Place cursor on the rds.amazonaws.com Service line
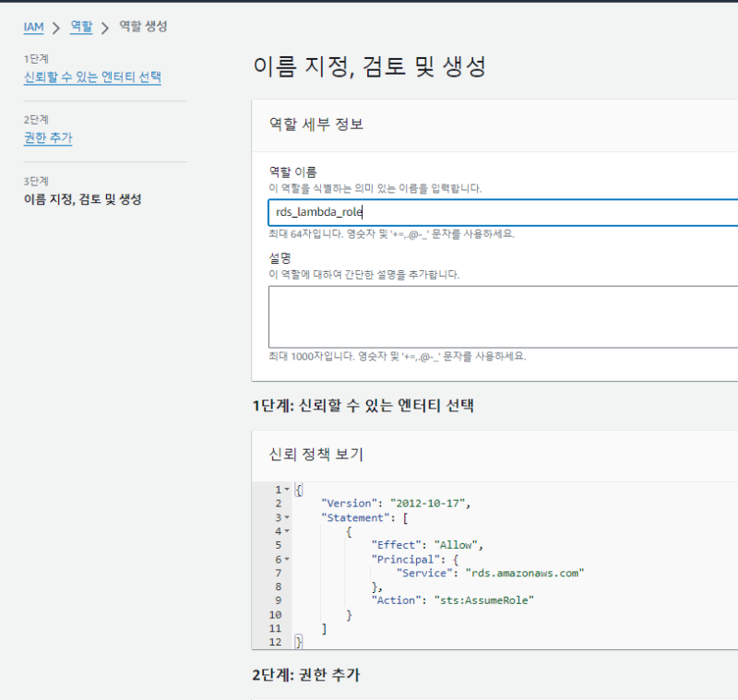The height and width of the screenshot is (700, 738). (x=490, y=573)
